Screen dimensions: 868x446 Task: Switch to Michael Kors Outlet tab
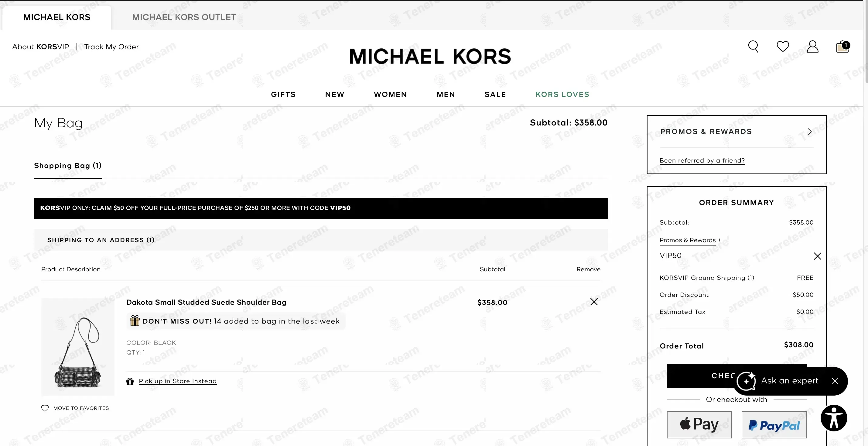click(x=184, y=17)
